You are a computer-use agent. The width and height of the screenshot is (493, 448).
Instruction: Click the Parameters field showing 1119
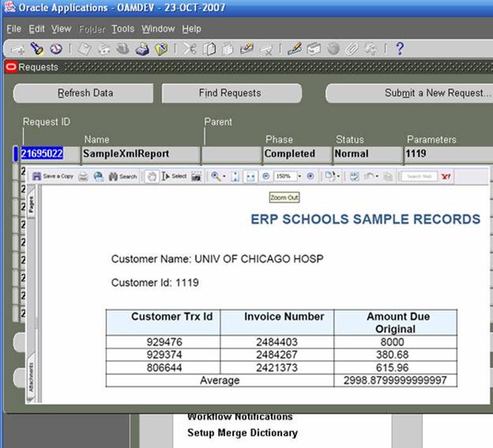point(448,154)
